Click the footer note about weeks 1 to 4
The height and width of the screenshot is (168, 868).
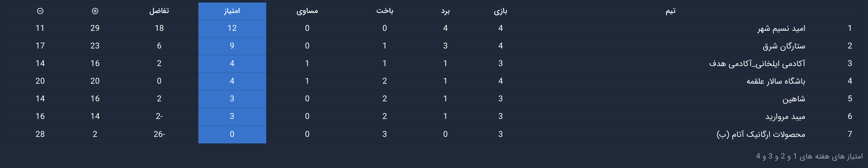809,156
